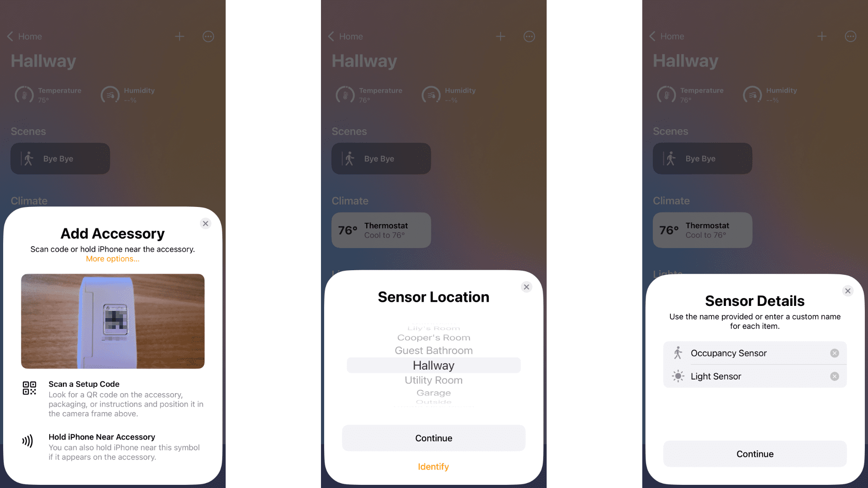This screenshot has height=488, width=868.
Task: Select Garage location option
Action: click(x=434, y=393)
